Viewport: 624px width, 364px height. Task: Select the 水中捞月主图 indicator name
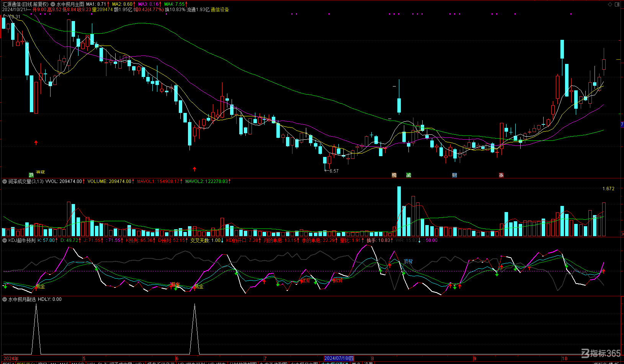click(70, 4)
